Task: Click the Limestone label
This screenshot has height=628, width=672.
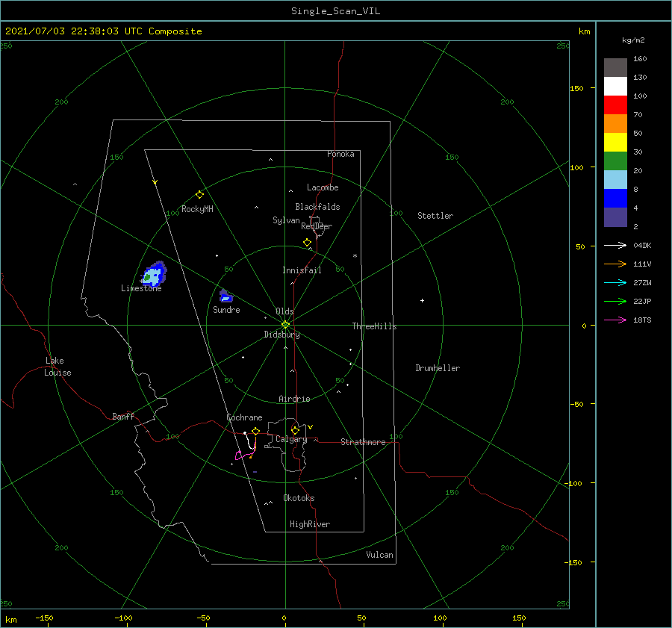Action: [141, 288]
